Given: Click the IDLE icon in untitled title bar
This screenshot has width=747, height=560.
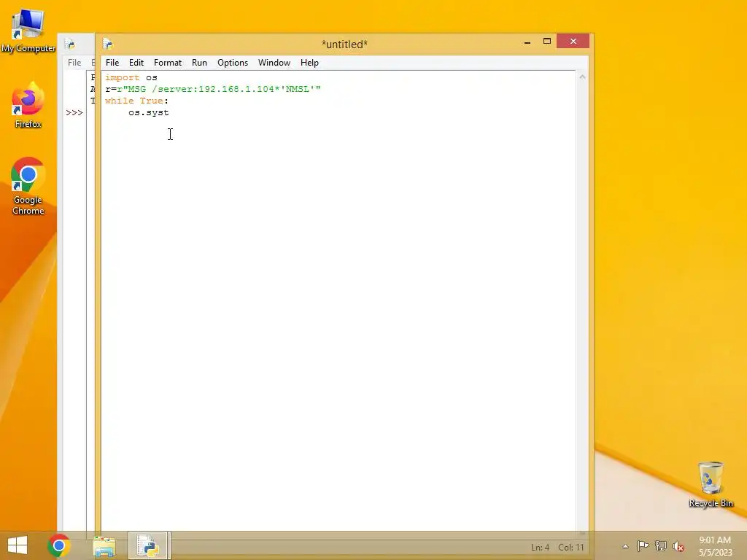Looking at the screenshot, I should 108,44.
